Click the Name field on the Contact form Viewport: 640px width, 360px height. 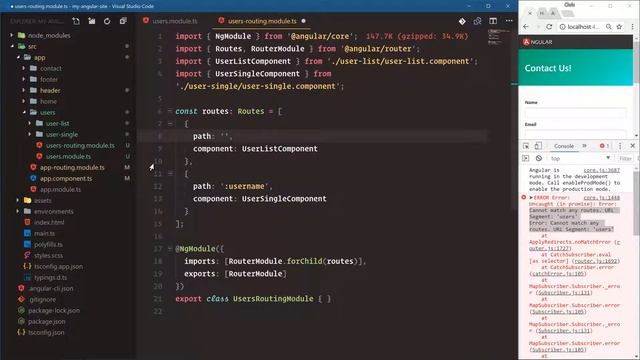(575, 113)
